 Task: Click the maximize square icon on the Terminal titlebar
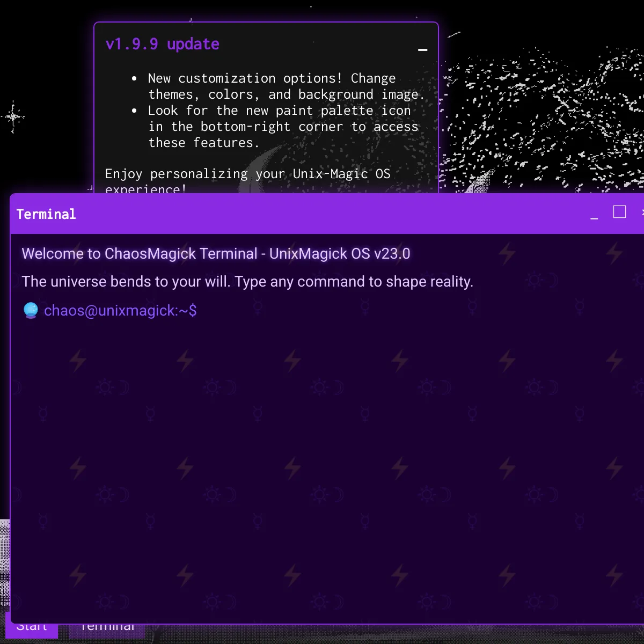point(619,212)
